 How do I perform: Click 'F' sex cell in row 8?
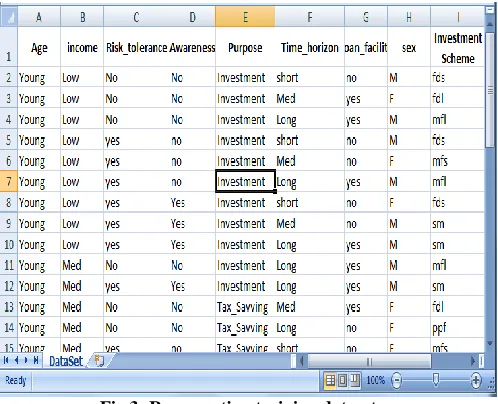(409, 202)
